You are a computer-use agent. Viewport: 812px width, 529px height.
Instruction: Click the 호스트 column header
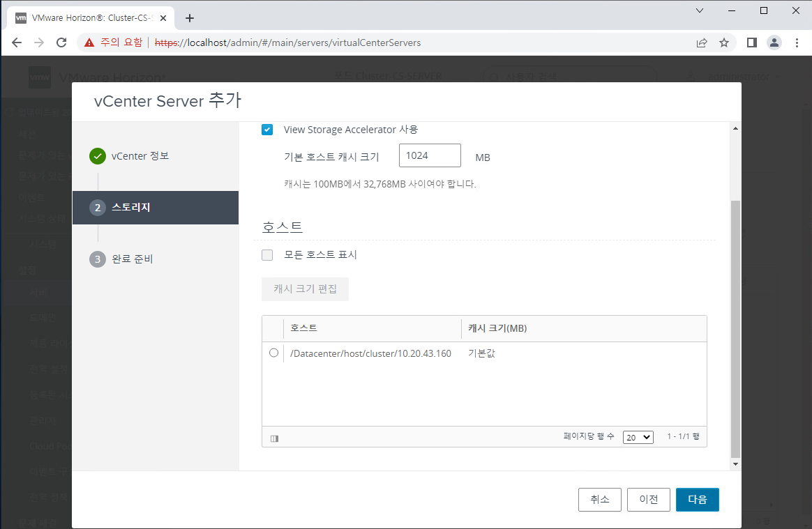point(373,328)
